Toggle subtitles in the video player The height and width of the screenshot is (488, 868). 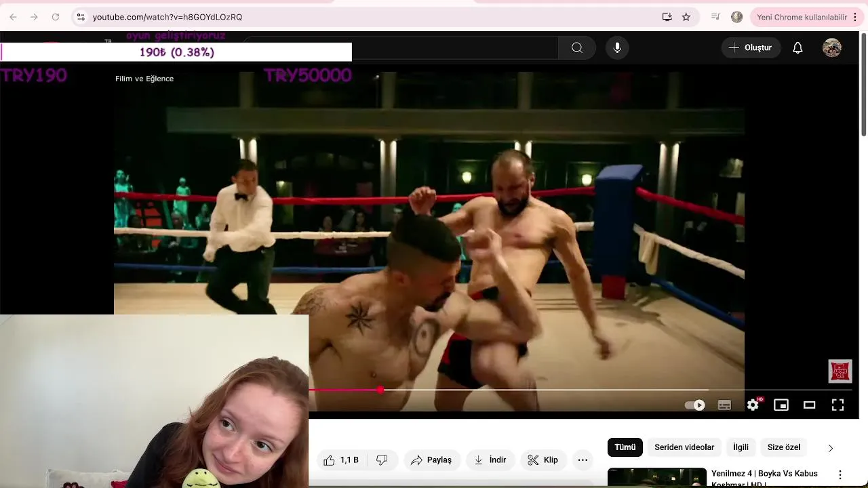(724, 405)
